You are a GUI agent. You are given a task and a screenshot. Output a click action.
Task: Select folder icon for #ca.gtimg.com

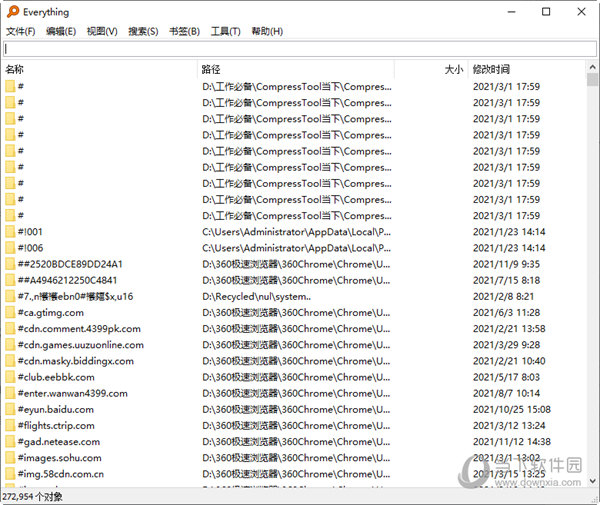(10, 313)
